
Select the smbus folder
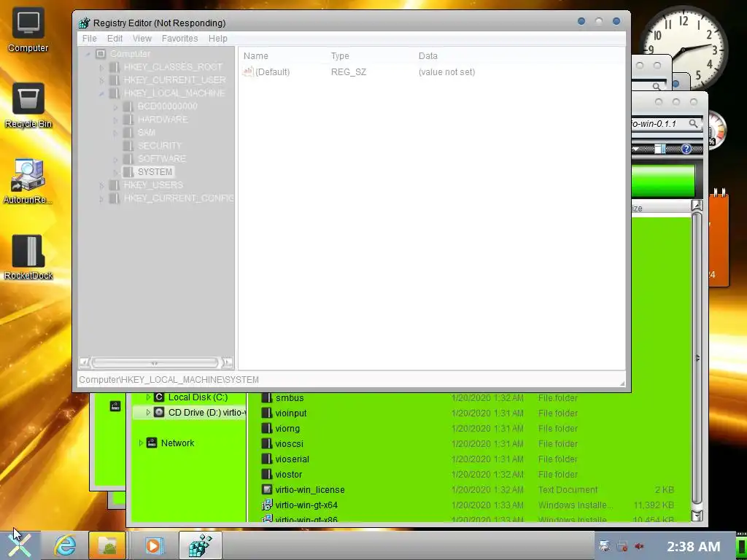pos(290,397)
